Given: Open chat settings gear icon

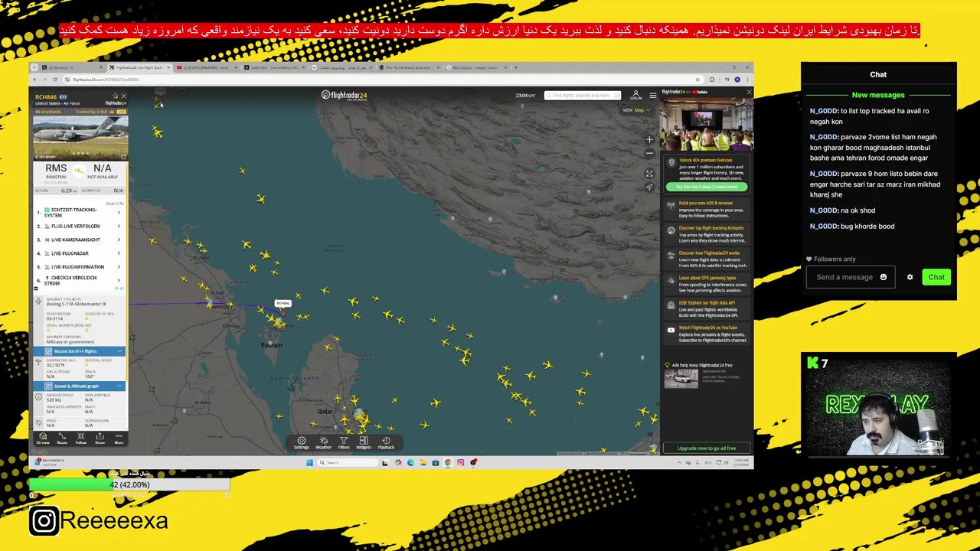Looking at the screenshot, I should [910, 277].
